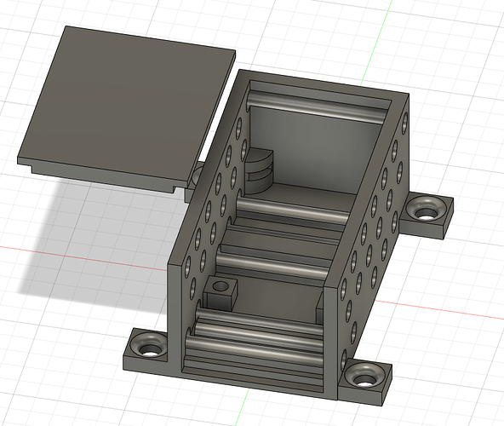Select the flat lid's top face
504x426 pixels.
click(127, 106)
